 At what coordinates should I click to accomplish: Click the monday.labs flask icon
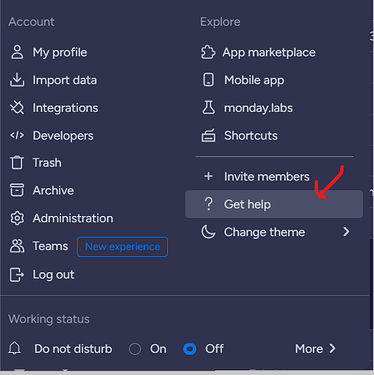click(x=209, y=108)
